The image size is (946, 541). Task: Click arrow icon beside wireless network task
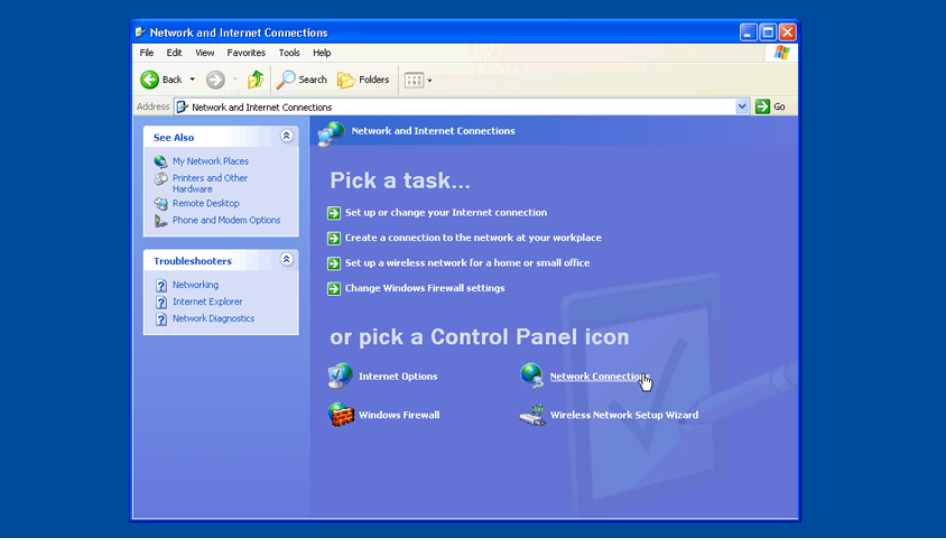334,264
